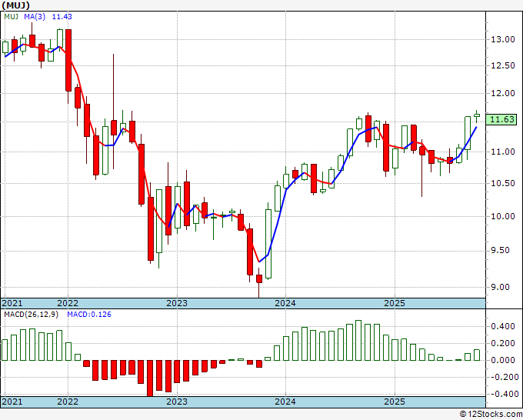Viewport: 523px width, 420px height.
Task: Click 2023 on the price chart timeline
Action: point(177,303)
